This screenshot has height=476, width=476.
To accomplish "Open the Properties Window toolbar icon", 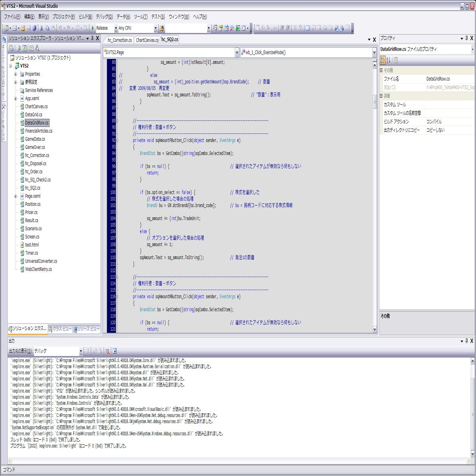I will click(x=221, y=28).
